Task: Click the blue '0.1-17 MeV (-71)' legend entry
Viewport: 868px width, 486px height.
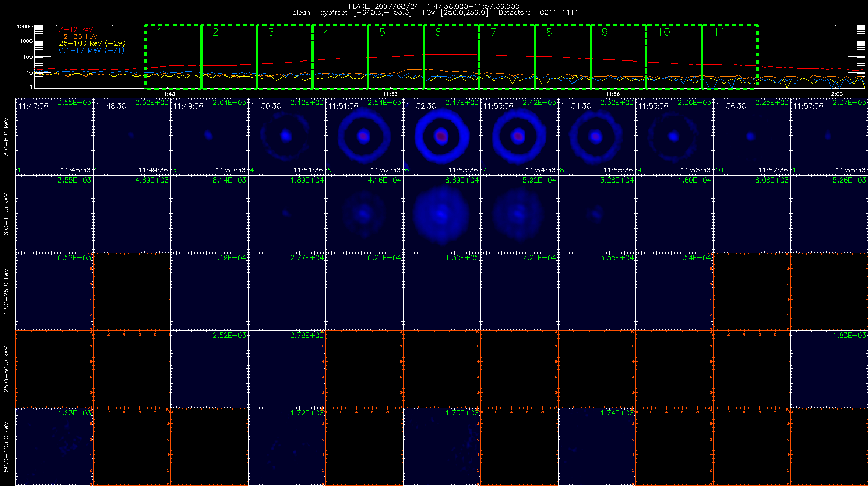Action: pos(91,50)
